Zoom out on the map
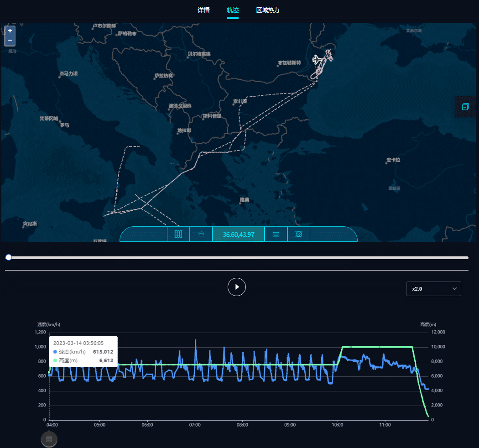Image resolution: width=479 pixels, height=448 pixels. [10, 41]
